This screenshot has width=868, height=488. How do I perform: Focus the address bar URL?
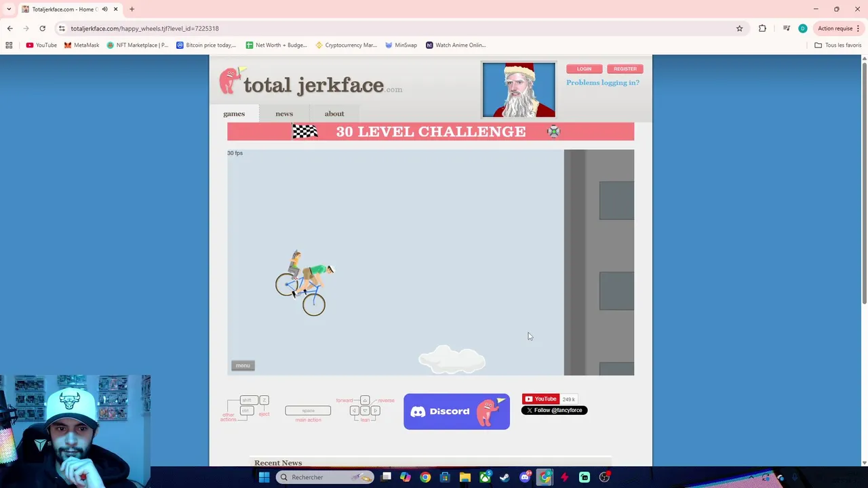tap(144, 28)
